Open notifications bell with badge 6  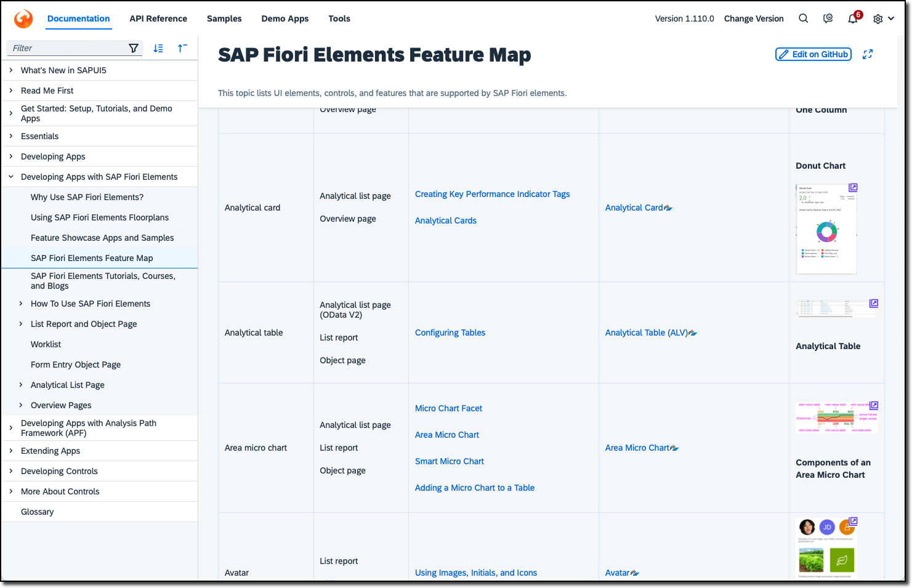pyautogui.click(x=853, y=18)
